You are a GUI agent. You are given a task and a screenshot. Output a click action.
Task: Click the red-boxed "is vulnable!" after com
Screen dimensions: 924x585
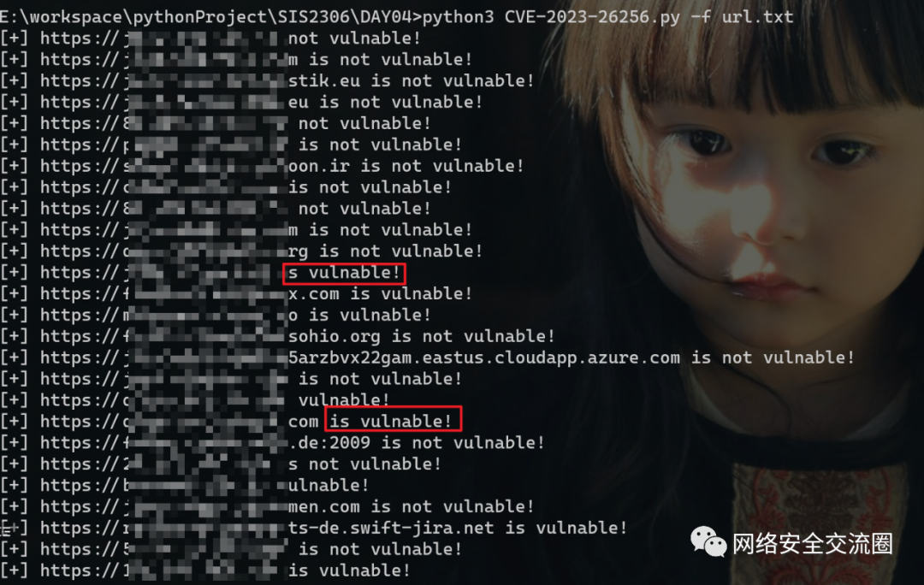pyautogui.click(x=393, y=422)
